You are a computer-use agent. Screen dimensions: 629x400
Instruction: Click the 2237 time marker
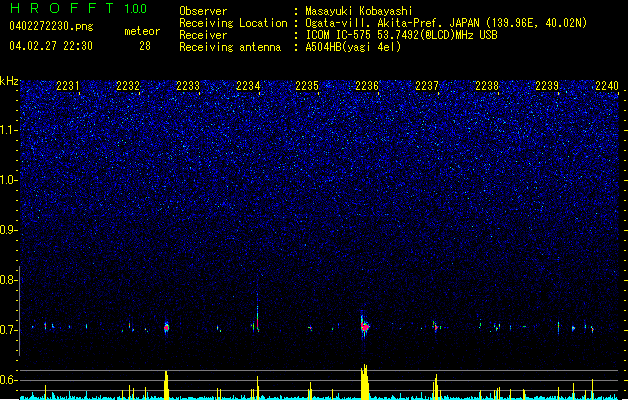click(x=427, y=86)
